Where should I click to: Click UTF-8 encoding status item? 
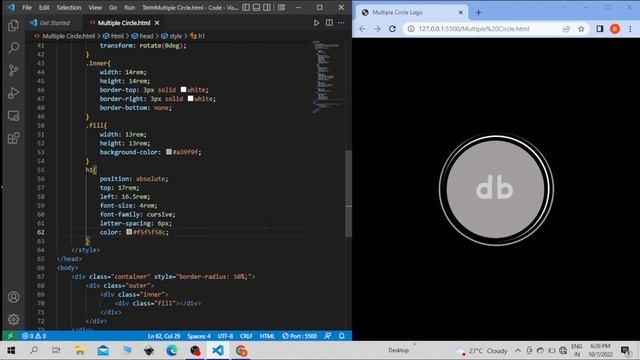[x=225, y=336]
